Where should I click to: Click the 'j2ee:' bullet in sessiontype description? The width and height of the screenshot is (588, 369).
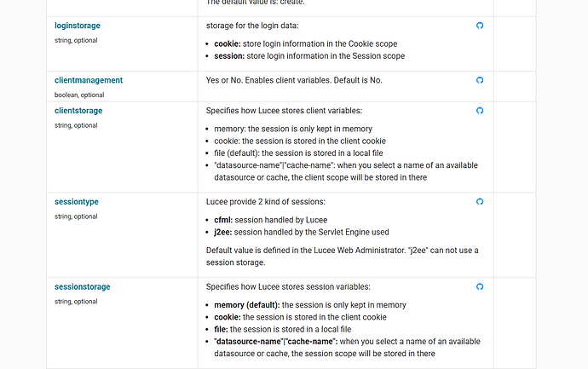pos(222,232)
